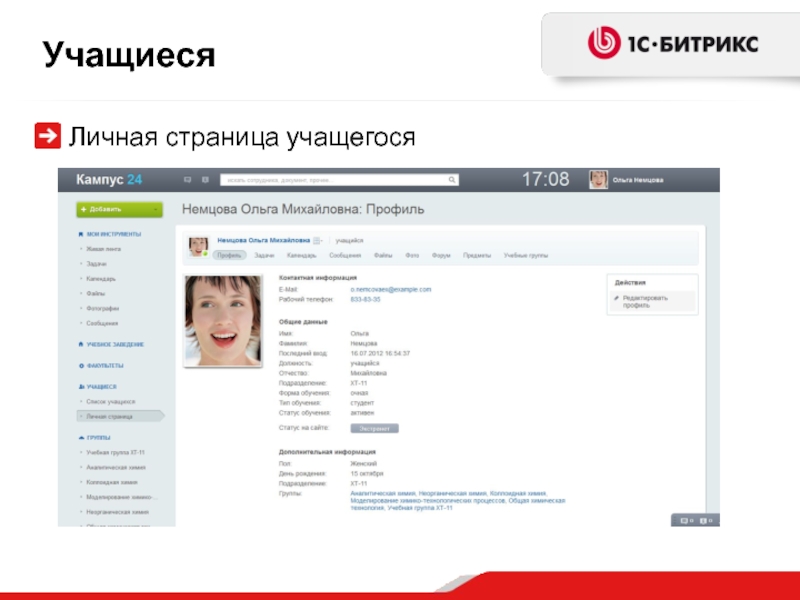
Task: Open the menu icon beside Немцова Ольга Михайловна
Action: [317, 240]
